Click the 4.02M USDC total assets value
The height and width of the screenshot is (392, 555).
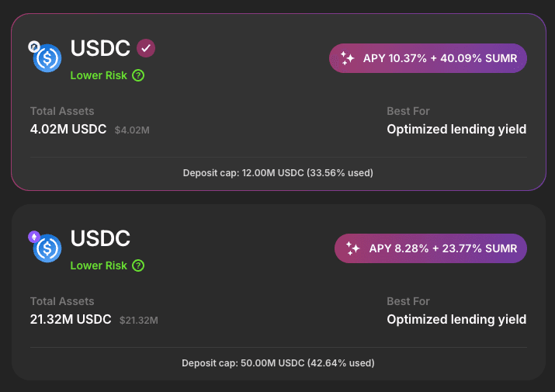[68, 130]
